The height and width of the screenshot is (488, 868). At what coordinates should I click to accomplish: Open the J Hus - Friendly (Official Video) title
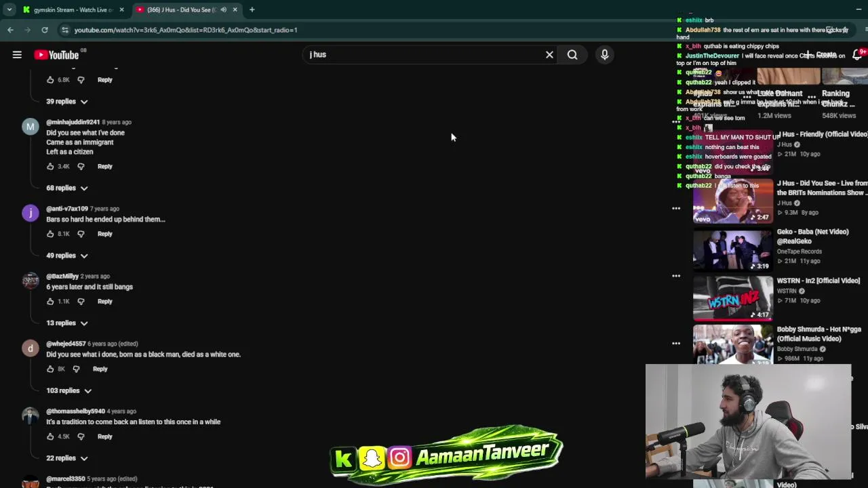(822, 134)
